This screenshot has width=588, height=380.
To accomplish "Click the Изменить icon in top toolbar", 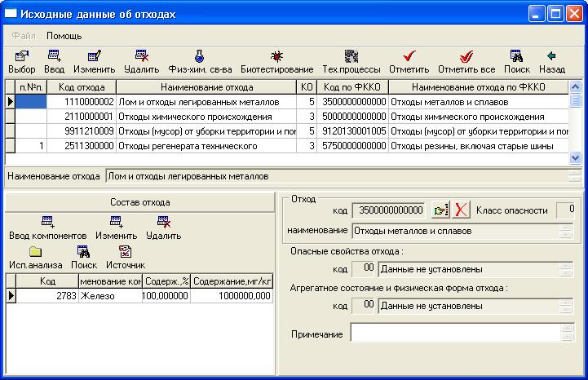I will coord(94,56).
